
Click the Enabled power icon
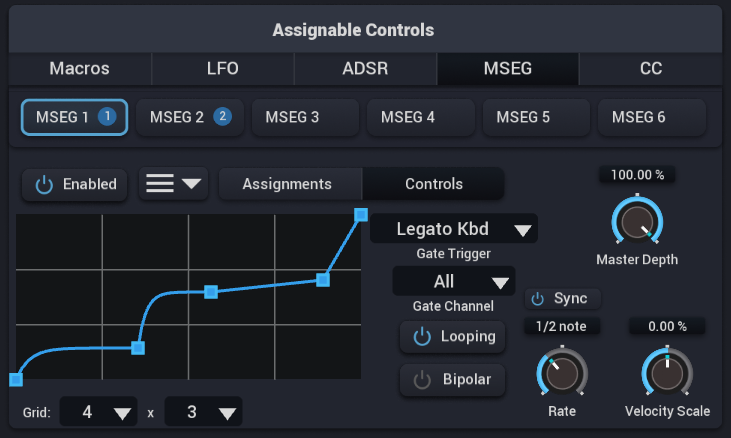tap(44, 185)
